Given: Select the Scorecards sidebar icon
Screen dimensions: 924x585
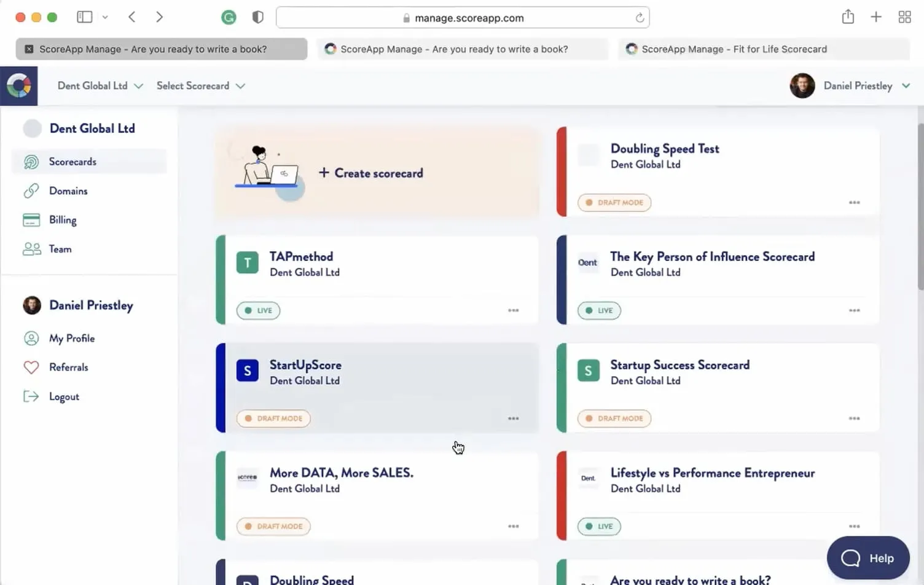Looking at the screenshot, I should tap(31, 161).
